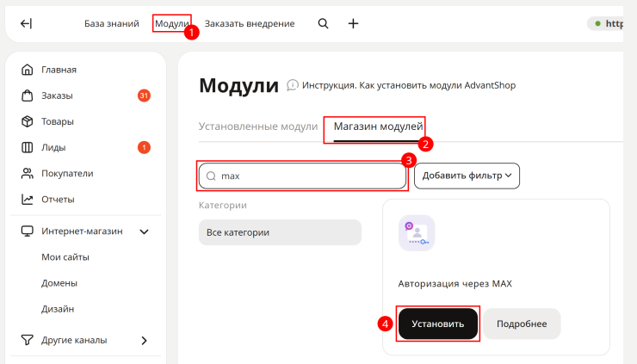Click the Другие каналы funnel icon
The image size is (637, 364).
[28, 340]
